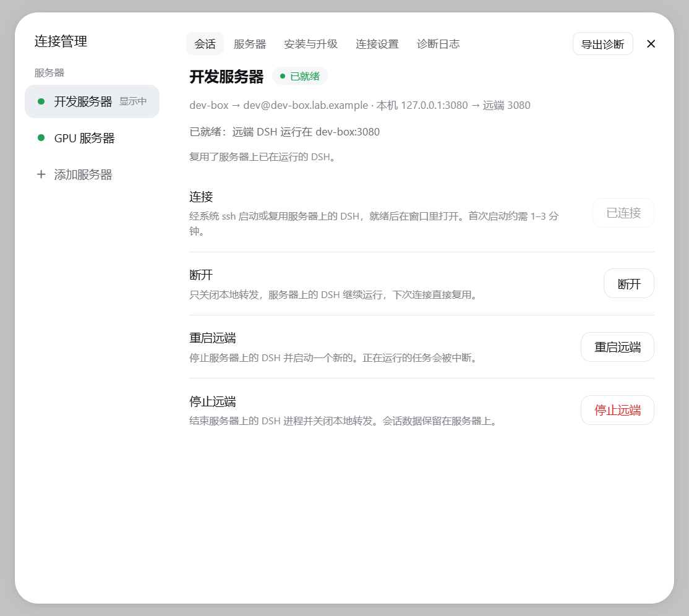Screen dimensions: 689x616
Task: Click the 重启远端 button
Action: coord(617,347)
